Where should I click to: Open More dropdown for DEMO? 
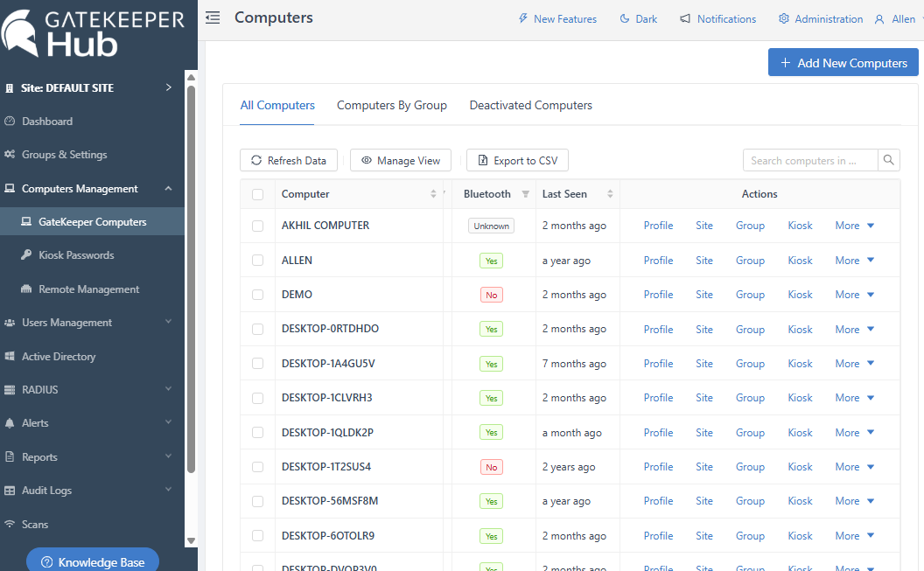pos(855,295)
